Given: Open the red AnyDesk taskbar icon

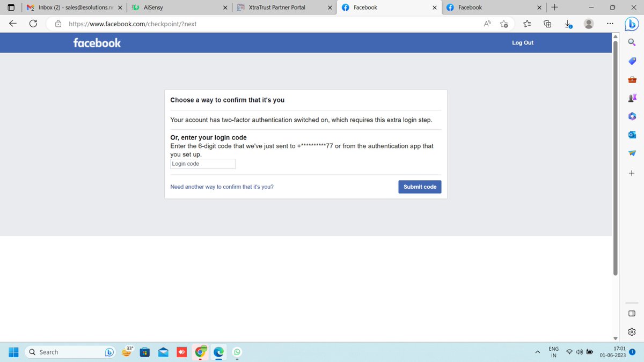Looking at the screenshot, I should [181, 352].
